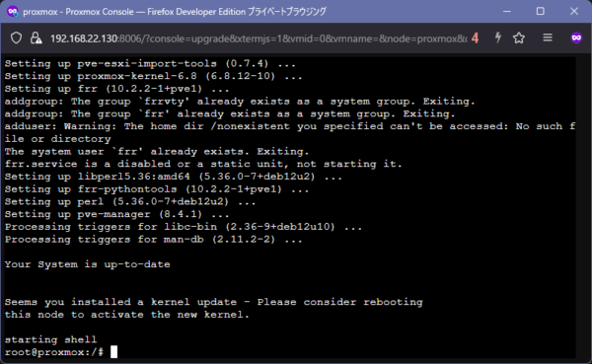Screen dimensions: 592x364
Task: Click the insecure connection padlock icon
Action: pyautogui.click(x=36, y=37)
